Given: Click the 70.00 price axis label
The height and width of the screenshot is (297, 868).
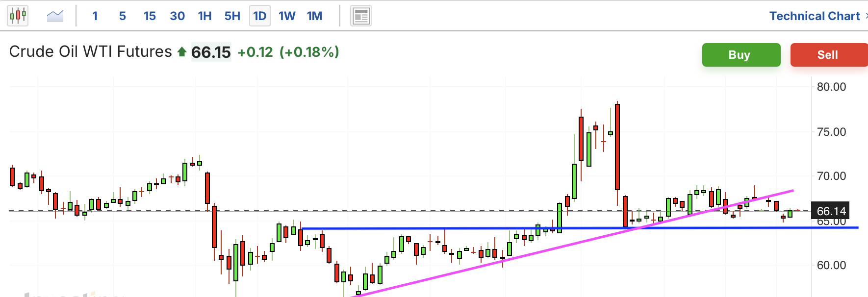Looking at the screenshot, I should pos(831,176).
